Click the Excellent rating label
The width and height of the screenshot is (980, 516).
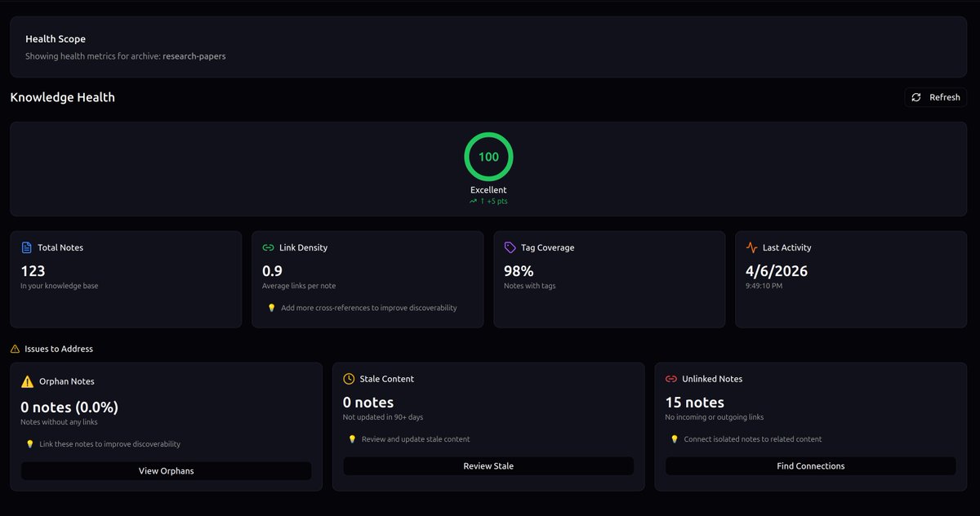[488, 189]
